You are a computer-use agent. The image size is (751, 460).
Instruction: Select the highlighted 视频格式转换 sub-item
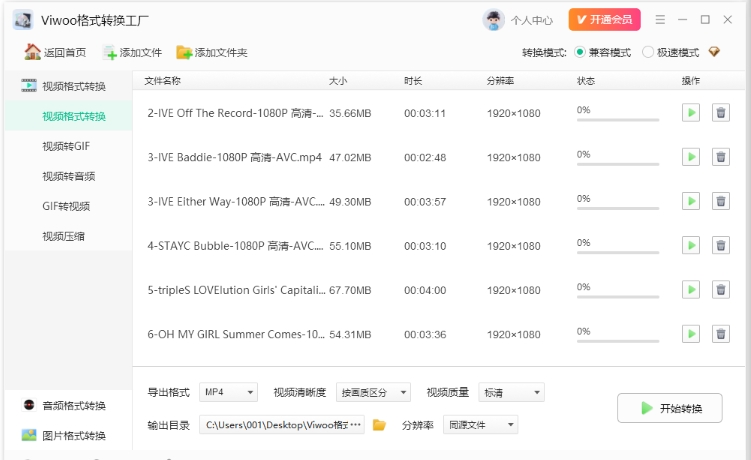(x=68, y=116)
